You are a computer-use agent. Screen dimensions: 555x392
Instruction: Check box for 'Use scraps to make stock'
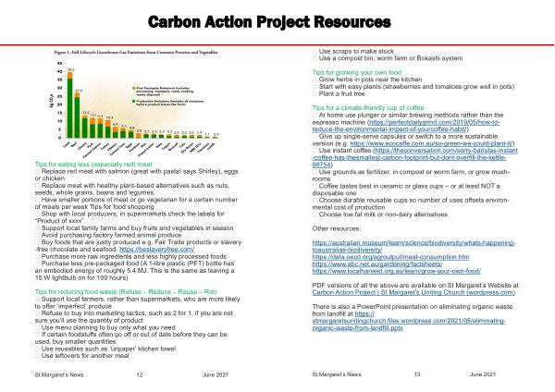coord(314,52)
